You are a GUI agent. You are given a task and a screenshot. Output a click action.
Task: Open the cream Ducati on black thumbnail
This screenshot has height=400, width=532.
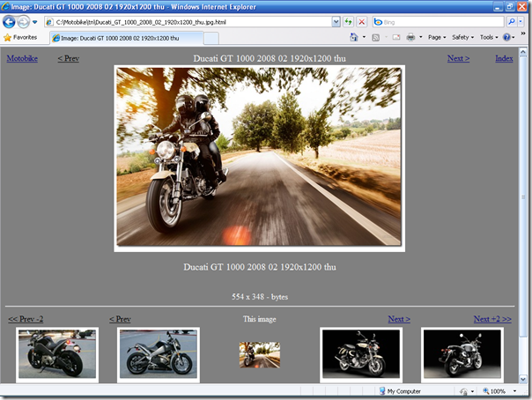point(361,354)
